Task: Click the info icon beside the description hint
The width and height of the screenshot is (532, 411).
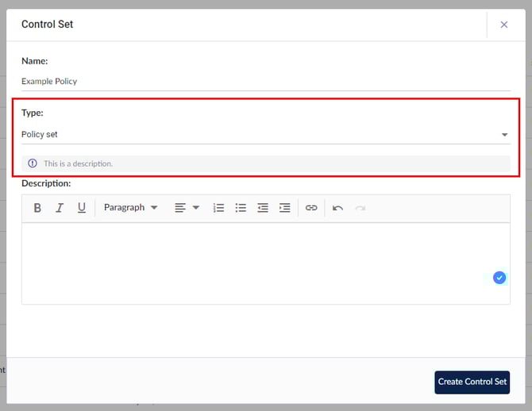Action: tap(33, 163)
